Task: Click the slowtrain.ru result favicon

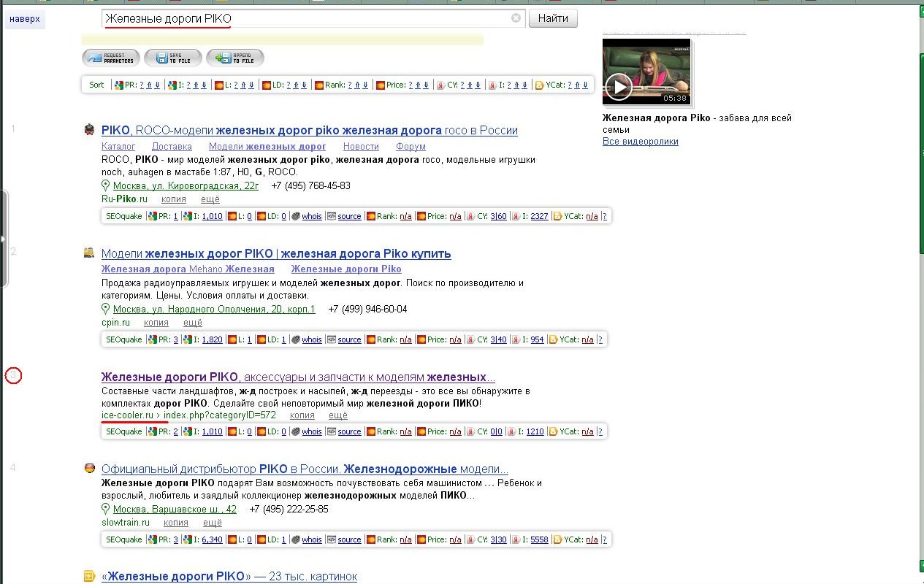Action: [x=89, y=469]
